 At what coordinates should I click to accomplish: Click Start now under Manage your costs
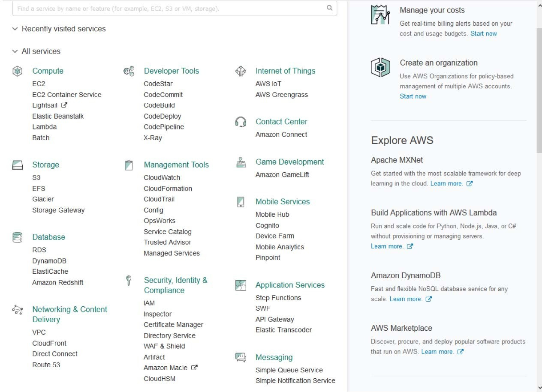pyautogui.click(x=484, y=33)
